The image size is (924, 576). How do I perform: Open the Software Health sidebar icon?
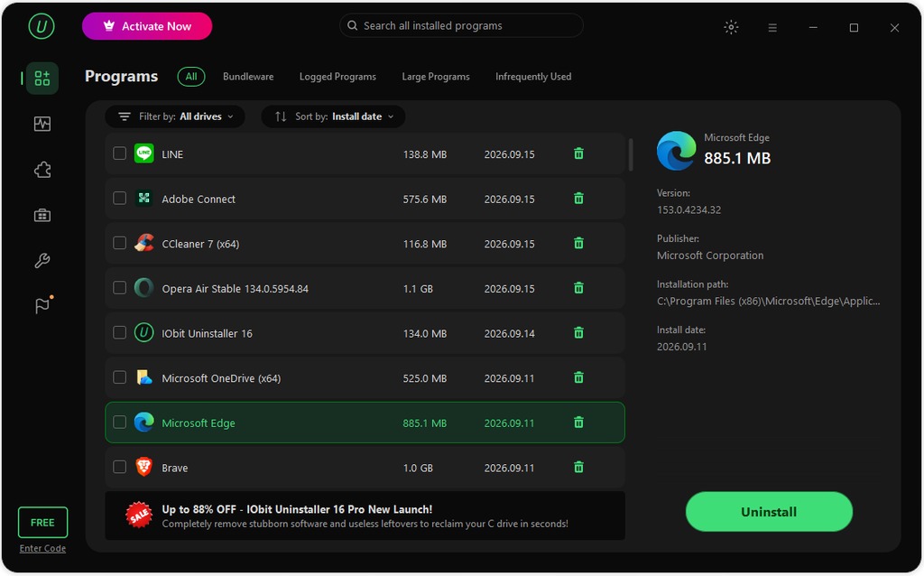(42, 124)
